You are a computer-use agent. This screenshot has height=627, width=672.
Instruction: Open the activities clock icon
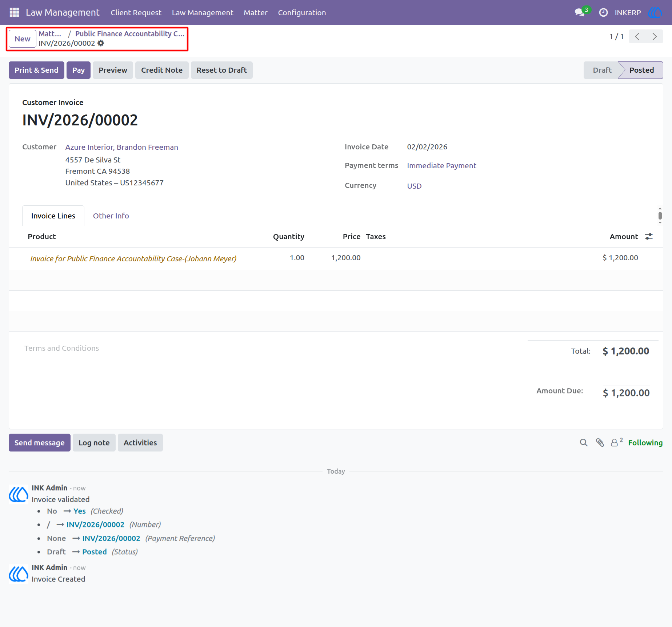coord(603,12)
